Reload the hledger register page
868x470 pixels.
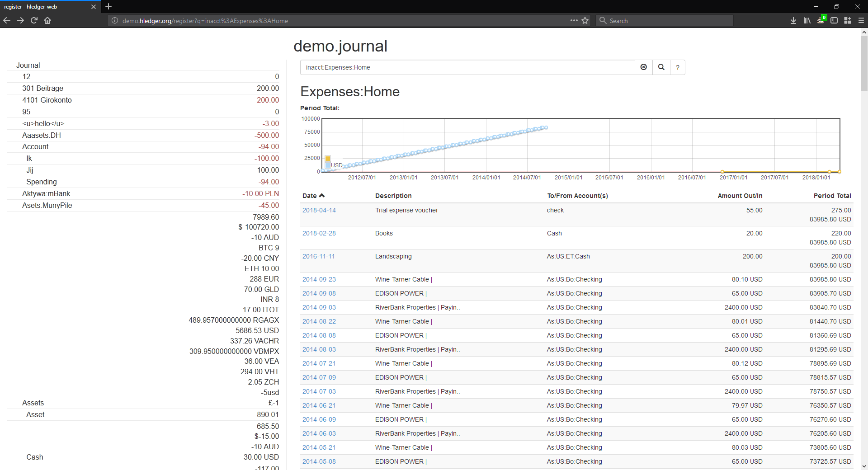34,20
